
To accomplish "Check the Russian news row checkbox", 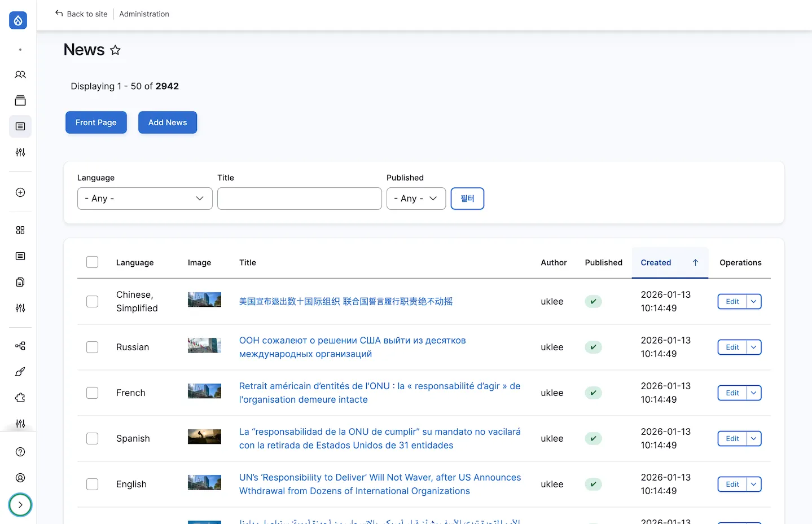I will click(92, 347).
